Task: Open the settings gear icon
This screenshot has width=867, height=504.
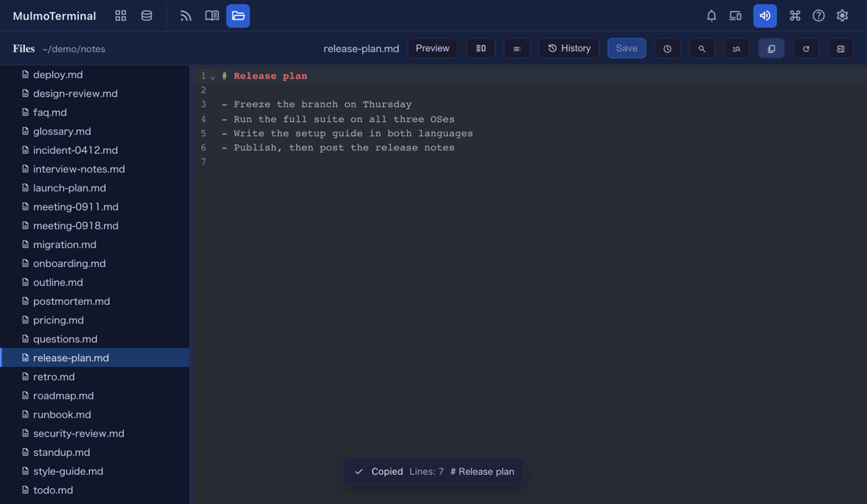Action: tap(842, 16)
